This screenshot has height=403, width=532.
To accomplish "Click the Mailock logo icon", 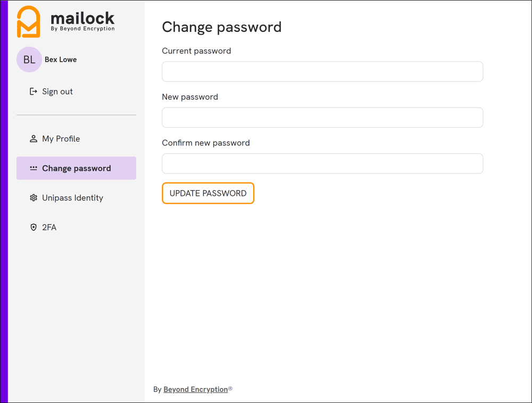I will [x=29, y=21].
